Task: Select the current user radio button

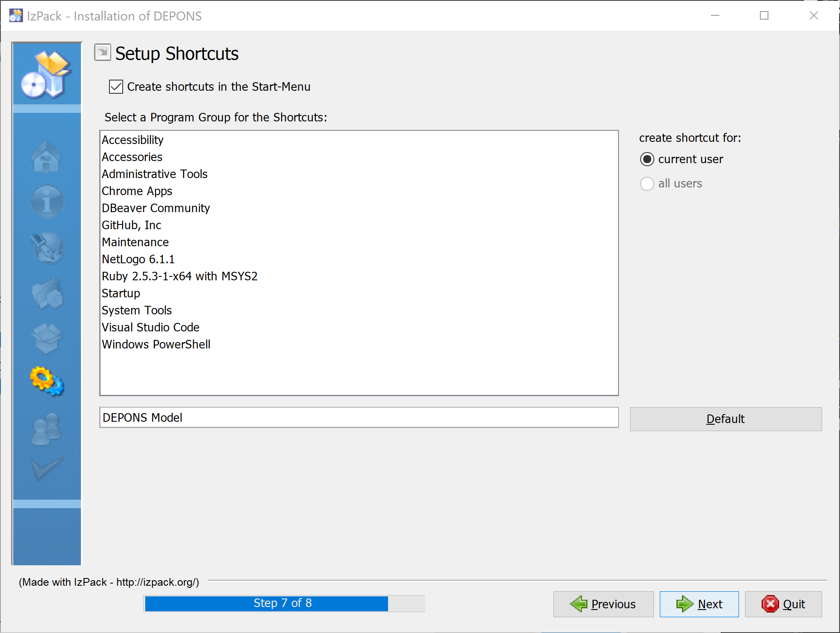Action: tap(647, 159)
